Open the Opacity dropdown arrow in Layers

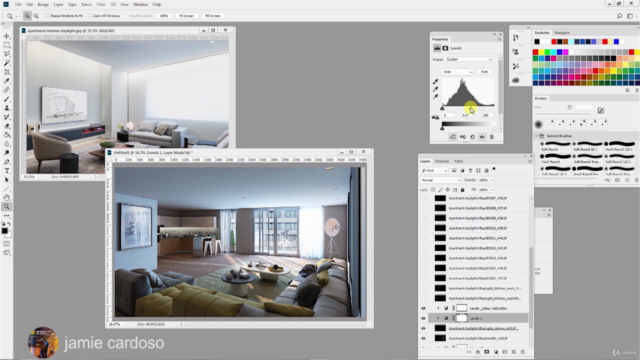coord(492,180)
